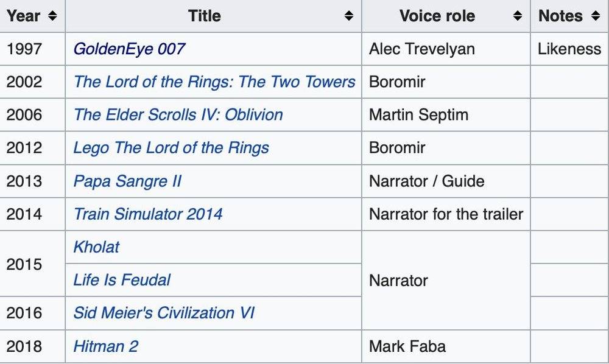This screenshot has width=609, height=364.
Task: Click the Notes header text
Action: 560,16
